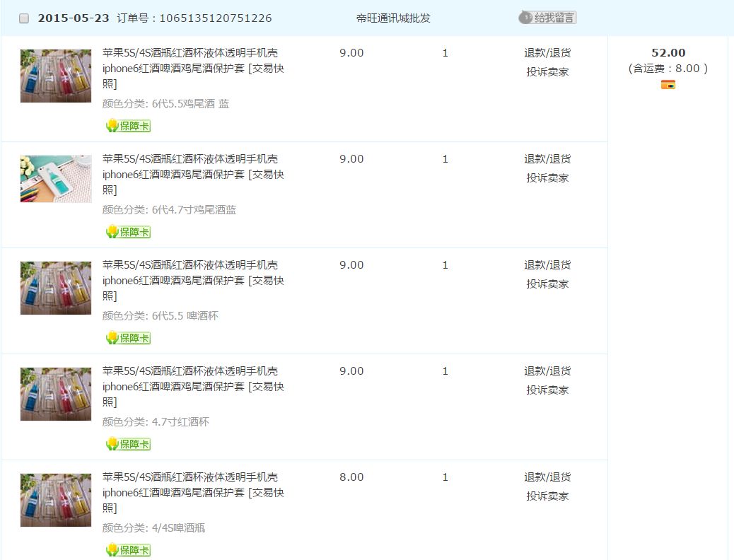The image size is (734, 560).
Task: Open thumbnail of 4/4S啤酒瓶 item
Action: click(x=56, y=500)
